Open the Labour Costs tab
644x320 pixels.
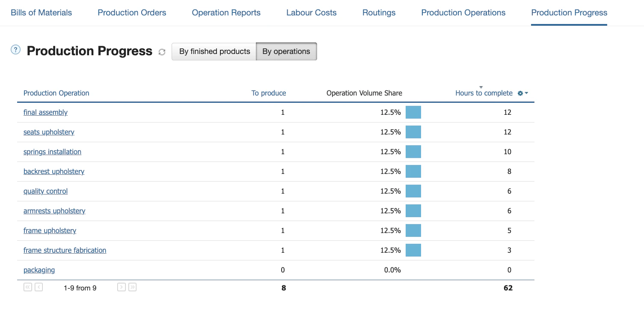point(311,13)
